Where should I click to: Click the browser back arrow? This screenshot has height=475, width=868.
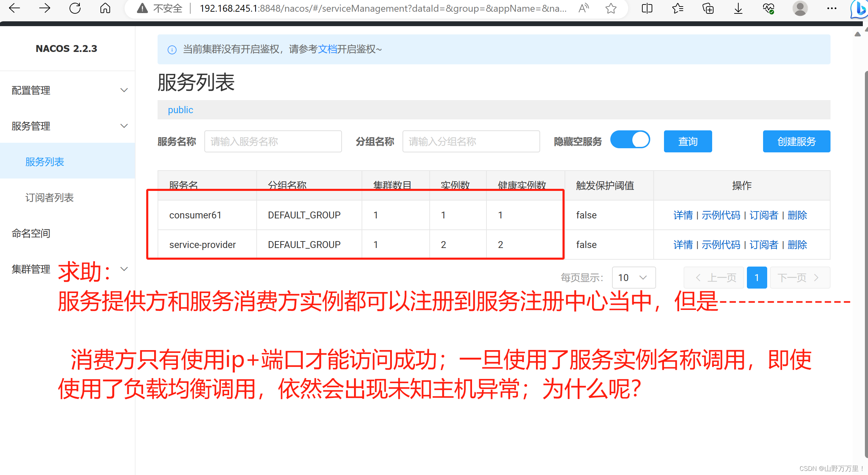14,8
